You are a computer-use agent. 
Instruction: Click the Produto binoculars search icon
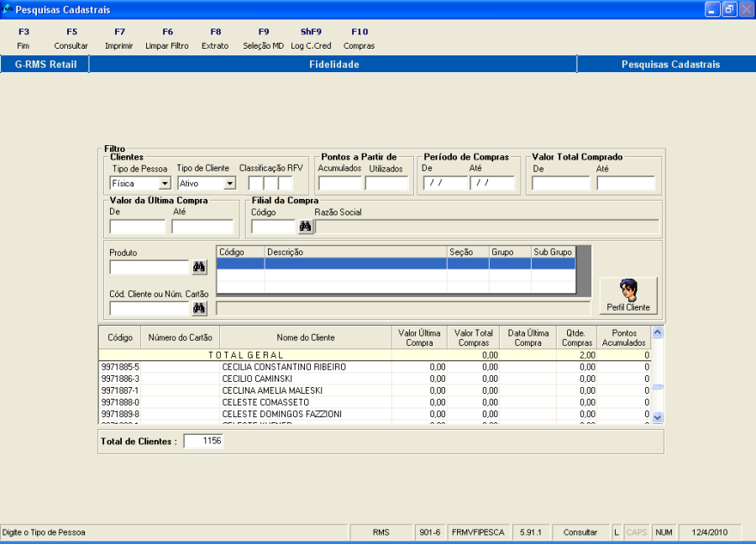tap(199, 267)
